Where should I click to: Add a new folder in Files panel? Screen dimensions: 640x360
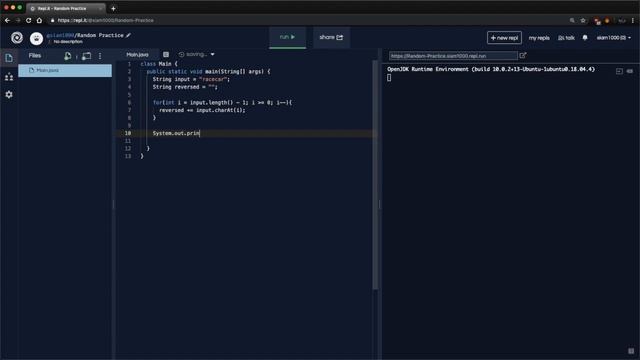click(87, 56)
